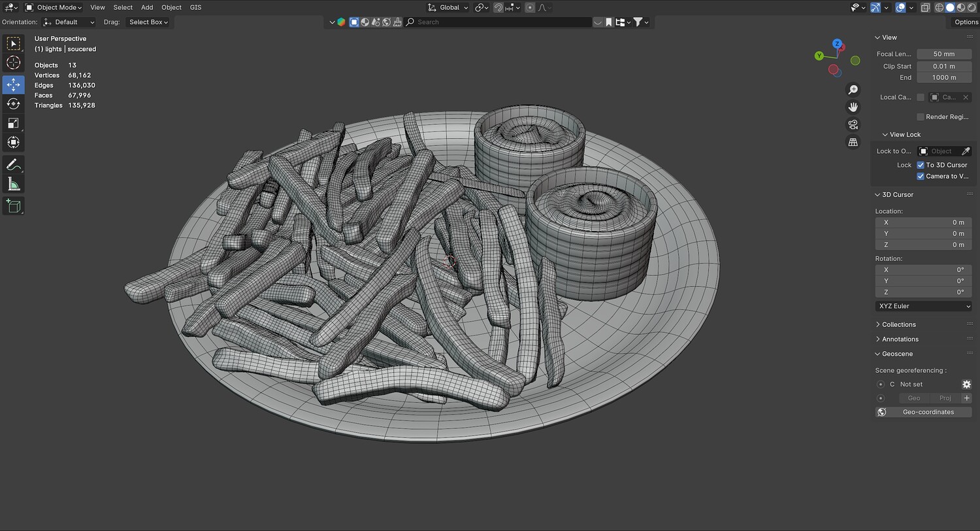Click the search field in header
980x531 pixels.
498,22
